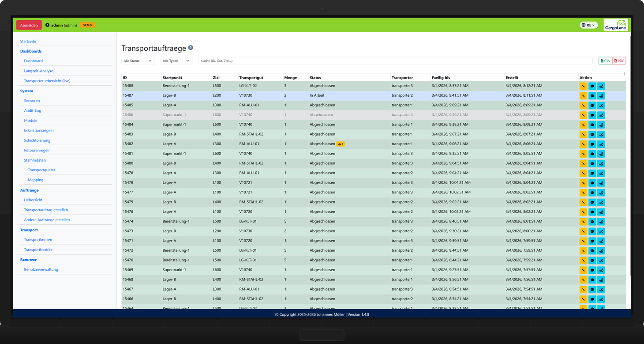Export the table as CSV
The height and width of the screenshot is (344, 644).
pos(605,61)
